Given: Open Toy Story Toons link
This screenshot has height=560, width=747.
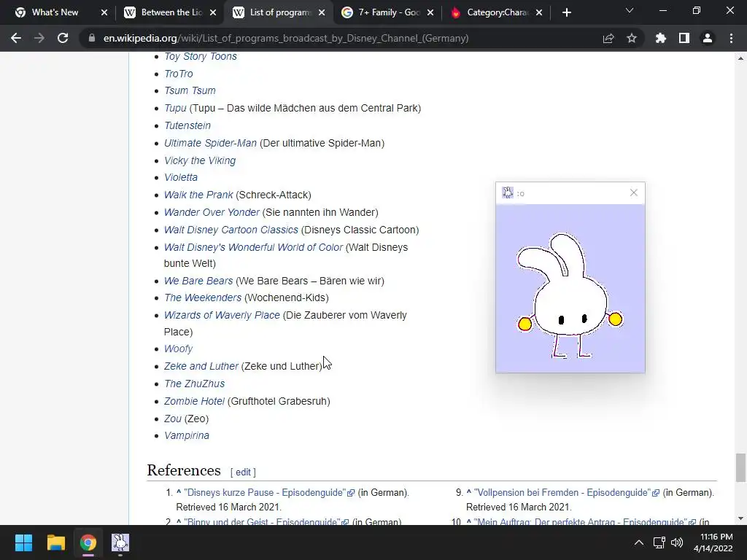Looking at the screenshot, I should pos(200,56).
